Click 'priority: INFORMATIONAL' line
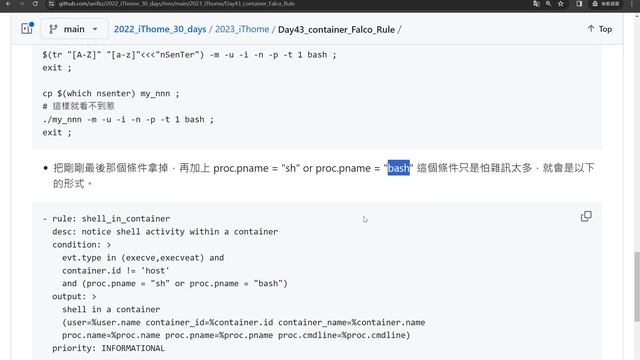The height and width of the screenshot is (360, 640). pyautogui.click(x=108, y=348)
